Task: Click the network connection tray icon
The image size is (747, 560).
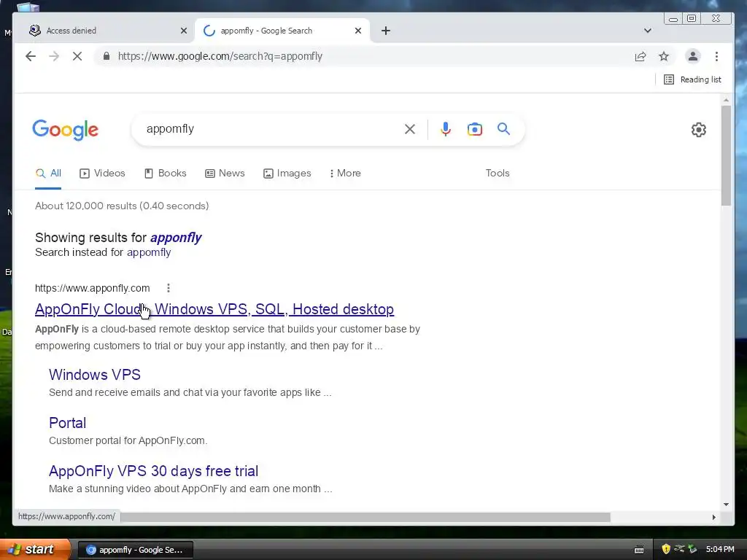Action: click(x=679, y=549)
